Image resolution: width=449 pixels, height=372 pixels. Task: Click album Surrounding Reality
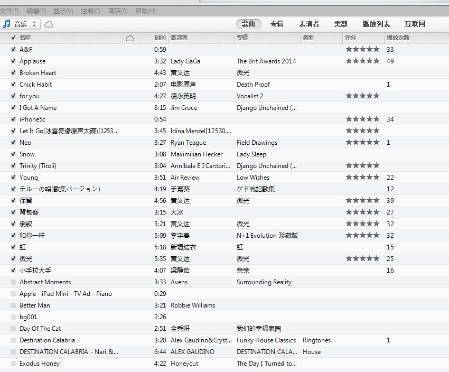point(264,282)
